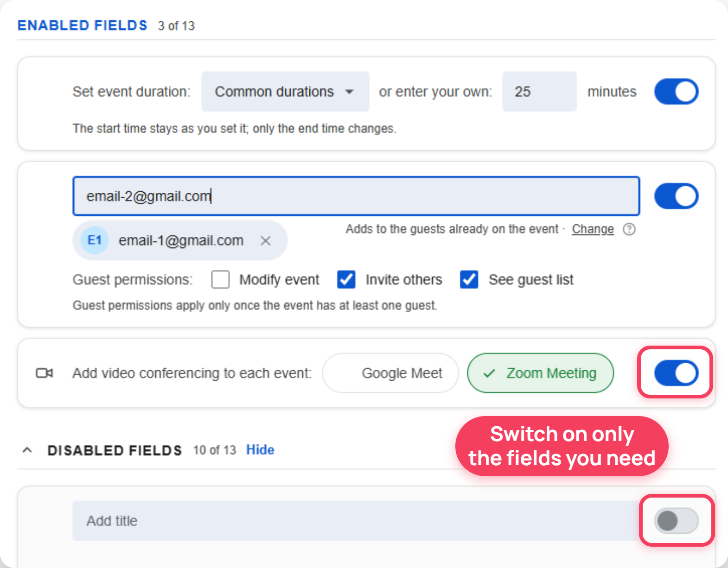Click the Hide link

pyautogui.click(x=260, y=450)
